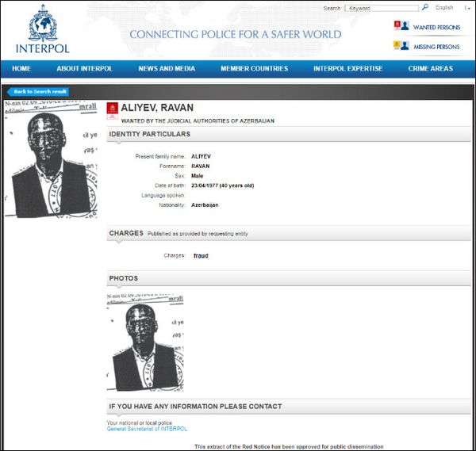Click the red Wanted Persons icon
This screenshot has width=476, height=451.
(x=397, y=25)
